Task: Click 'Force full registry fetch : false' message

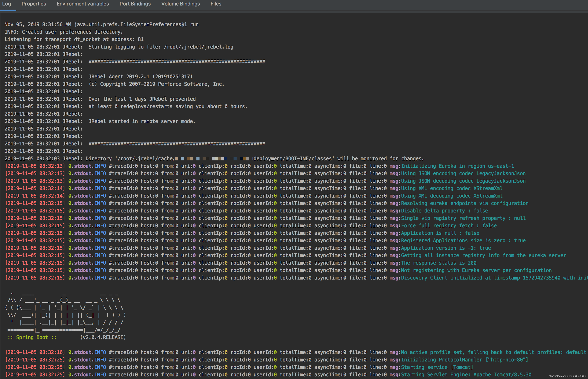Action: tap(449, 226)
